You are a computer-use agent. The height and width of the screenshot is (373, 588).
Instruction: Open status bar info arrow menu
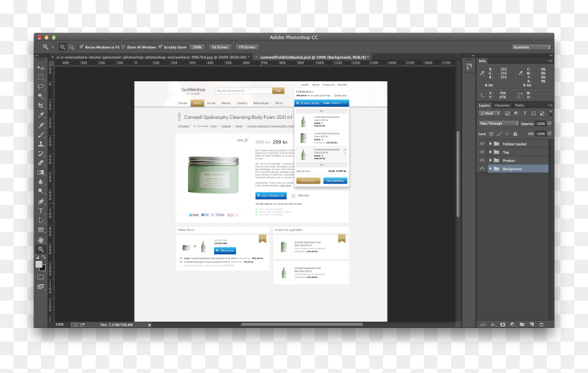[x=149, y=325]
